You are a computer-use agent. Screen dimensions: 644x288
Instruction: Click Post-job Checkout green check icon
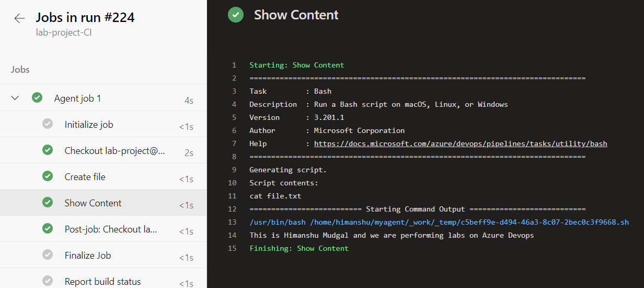48,228
